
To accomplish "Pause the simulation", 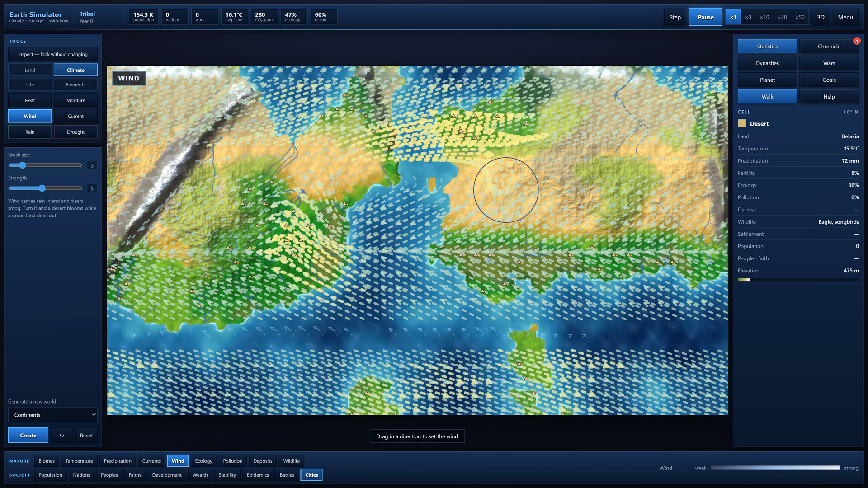I will coord(705,17).
